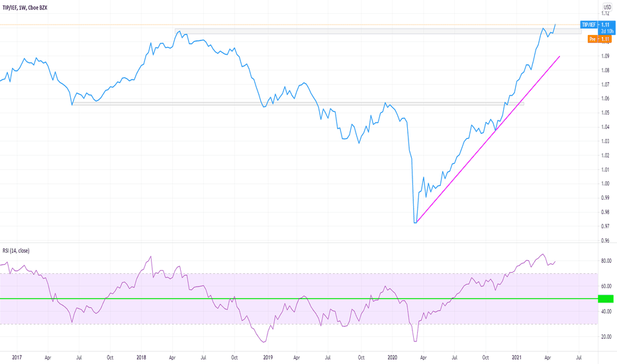Select the magenta rising trendline
617x364 pixels.
(488, 139)
